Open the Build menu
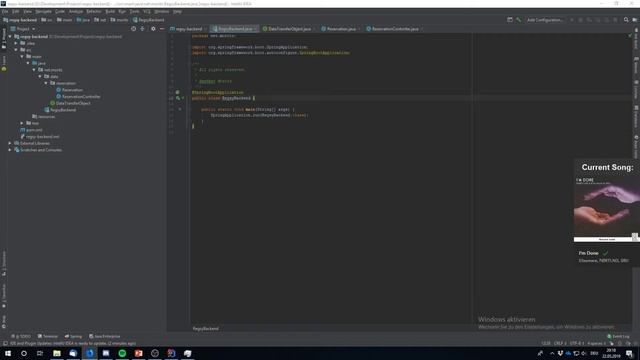The height and width of the screenshot is (360, 640). point(110,11)
